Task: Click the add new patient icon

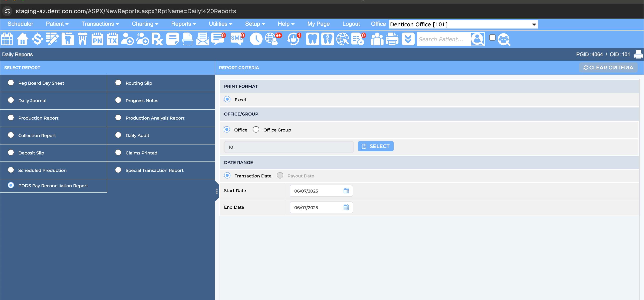Action: [x=128, y=39]
